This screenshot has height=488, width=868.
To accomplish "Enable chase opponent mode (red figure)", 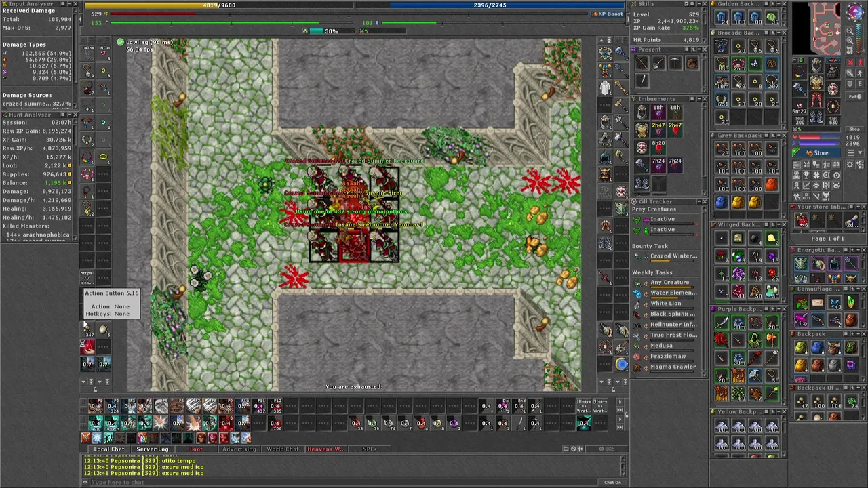I will pos(860,62).
